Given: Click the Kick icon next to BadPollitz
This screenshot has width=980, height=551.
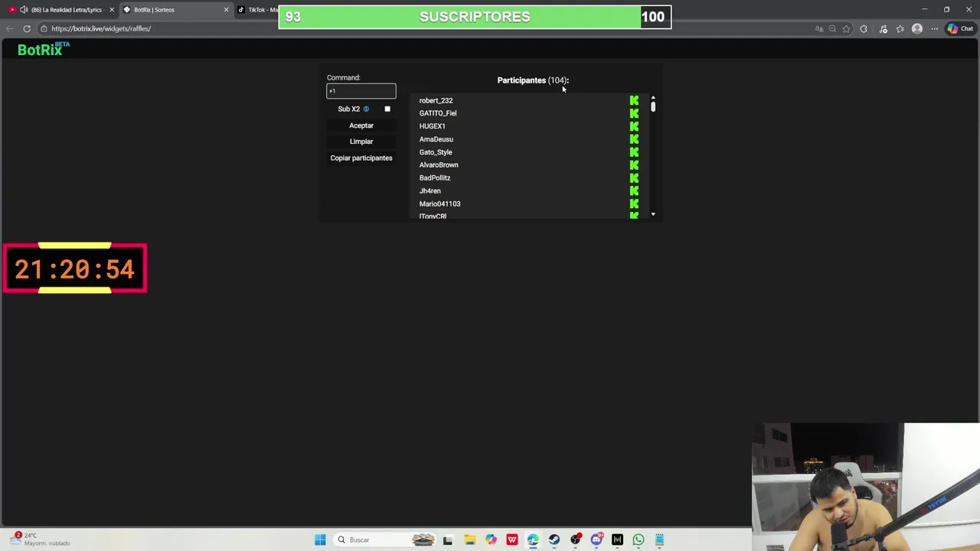Looking at the screenshot, I should (x=634, y=178).
